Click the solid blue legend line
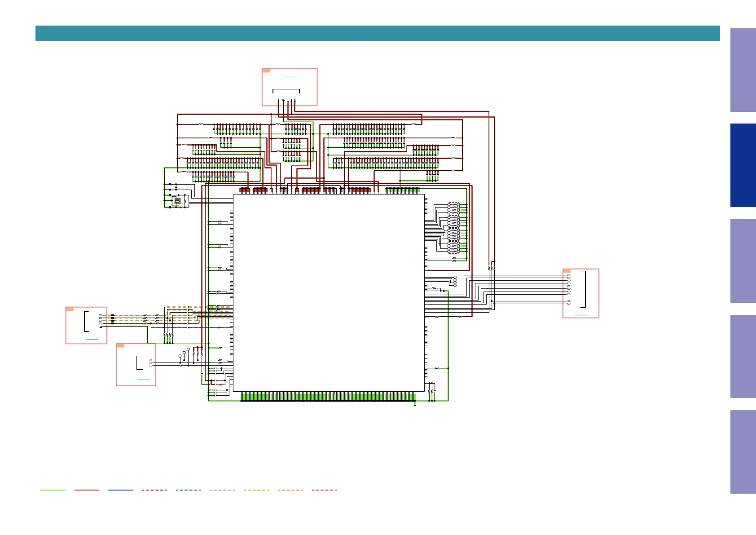This screenshot has width=756, height=535. [x=121, y=490]
